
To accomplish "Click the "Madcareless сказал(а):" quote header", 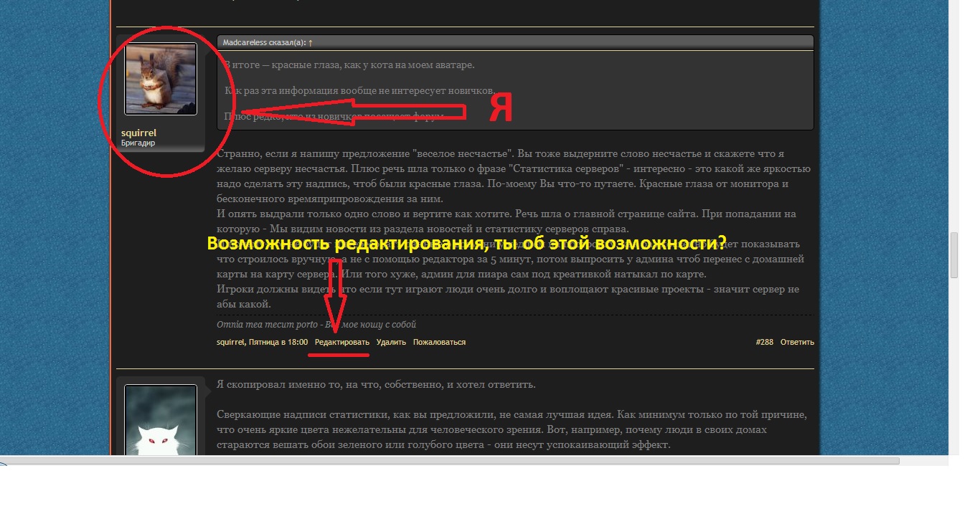I will (263, 43).
